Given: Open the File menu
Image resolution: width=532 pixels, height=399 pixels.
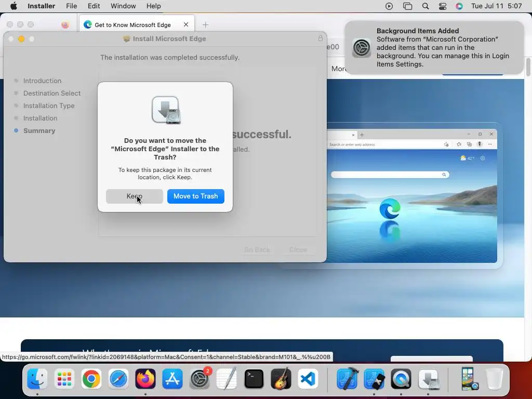Looking at the screenshot, I should coord(71,6).
